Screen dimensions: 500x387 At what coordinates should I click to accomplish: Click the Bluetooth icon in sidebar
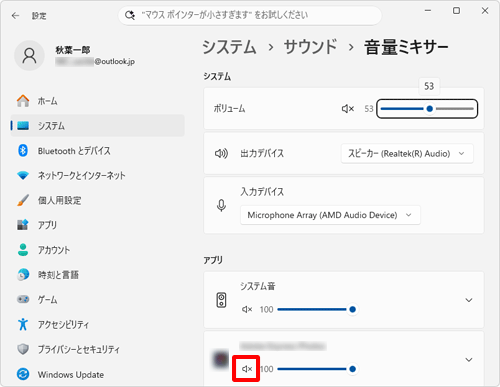[x=23, y=150]
